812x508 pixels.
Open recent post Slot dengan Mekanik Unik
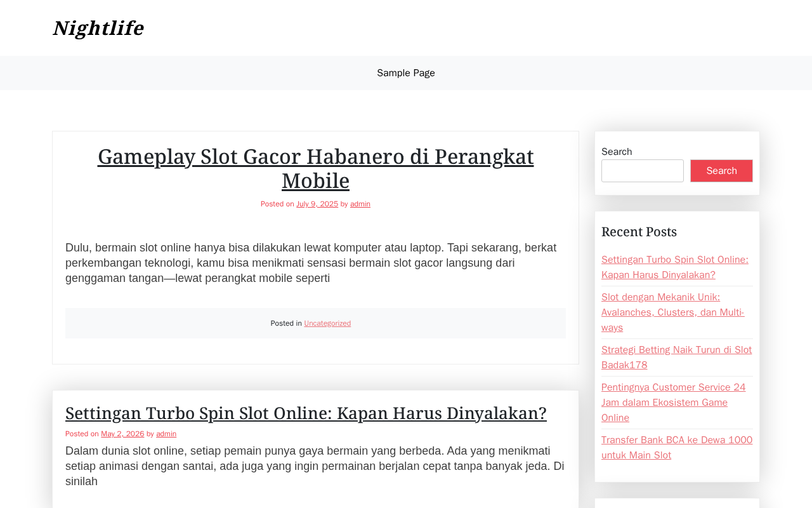673,312
